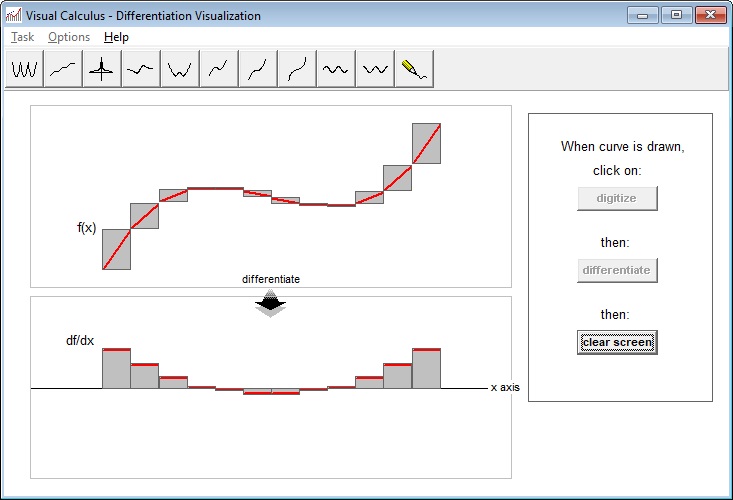Activate the yellow pencil freehand draw tool
This screenshot has height=500, width=733.
(x=414, y=69)
